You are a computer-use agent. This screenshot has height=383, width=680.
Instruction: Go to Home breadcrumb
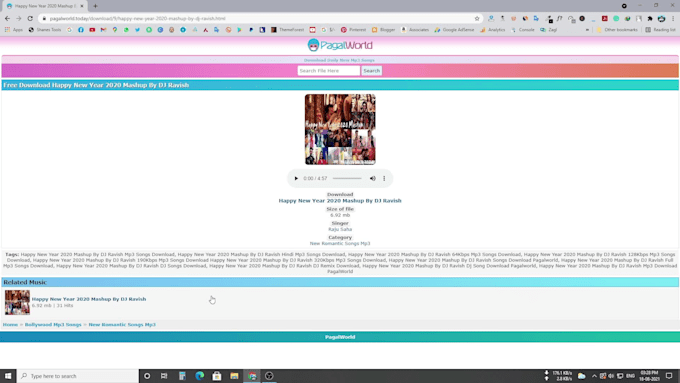click(x=10, y=324)
